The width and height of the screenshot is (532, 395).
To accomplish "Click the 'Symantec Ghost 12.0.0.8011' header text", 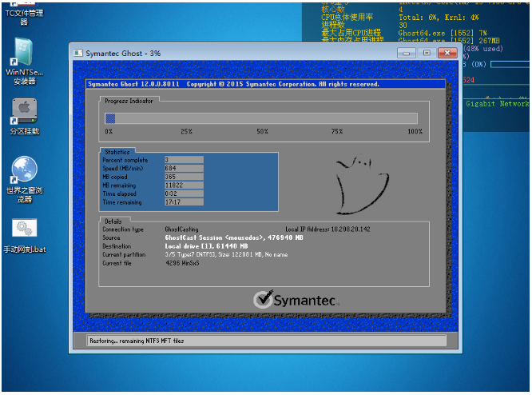I will coord(133,84).
